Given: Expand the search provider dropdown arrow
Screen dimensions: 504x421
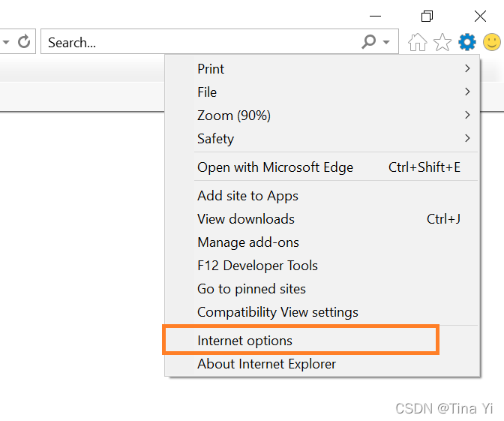Looking at the screenshot, I should 386,42.
